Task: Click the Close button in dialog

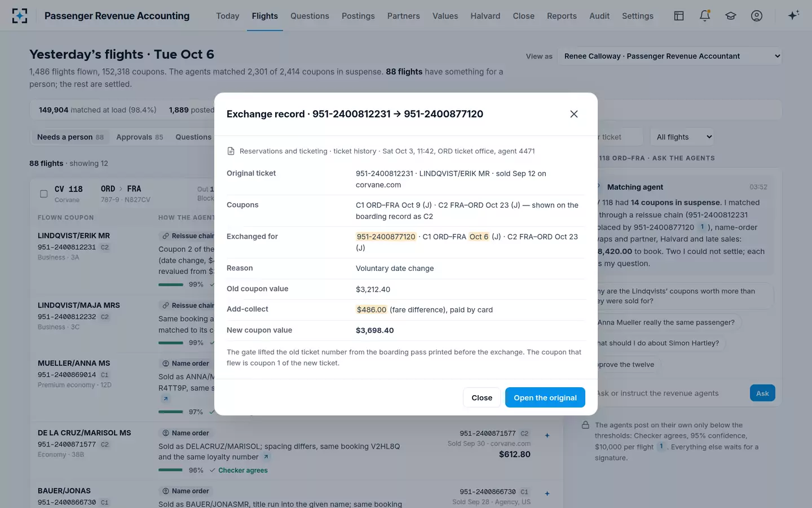Action: (482, 397)
